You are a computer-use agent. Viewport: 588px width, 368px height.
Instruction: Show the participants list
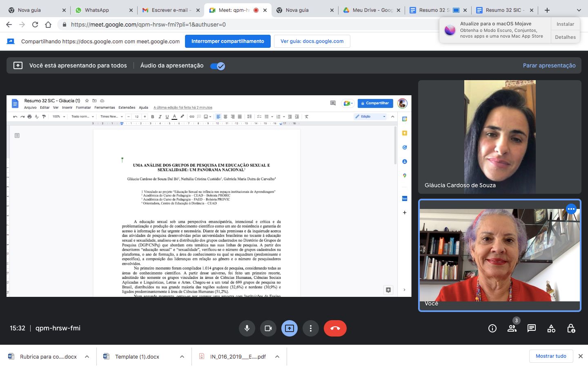512,328
